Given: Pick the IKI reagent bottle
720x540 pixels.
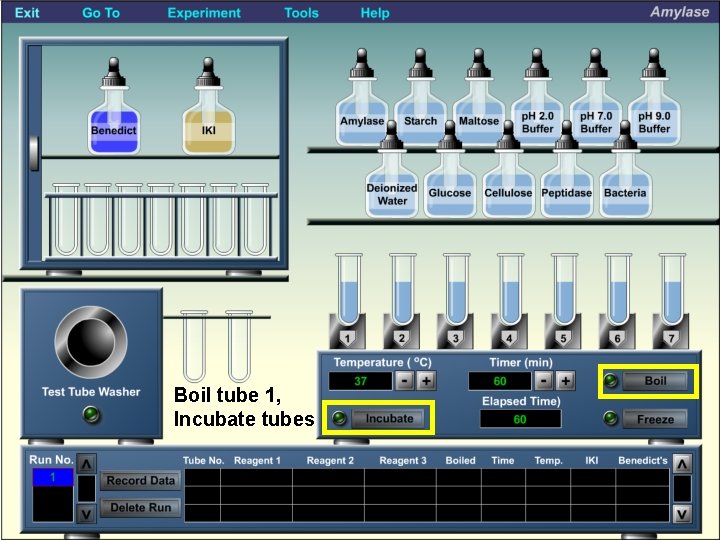Looking at the screenshot, I should 208,107.
